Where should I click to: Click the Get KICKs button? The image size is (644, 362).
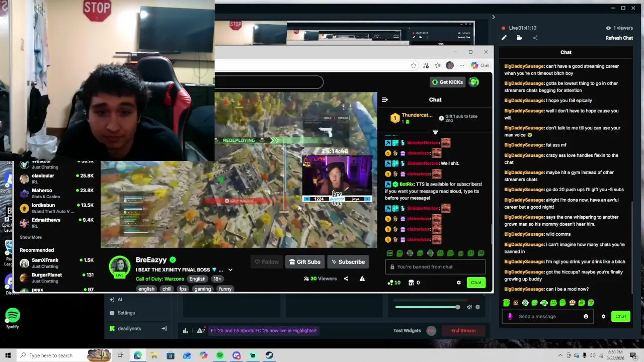click(x=447, y=82)
